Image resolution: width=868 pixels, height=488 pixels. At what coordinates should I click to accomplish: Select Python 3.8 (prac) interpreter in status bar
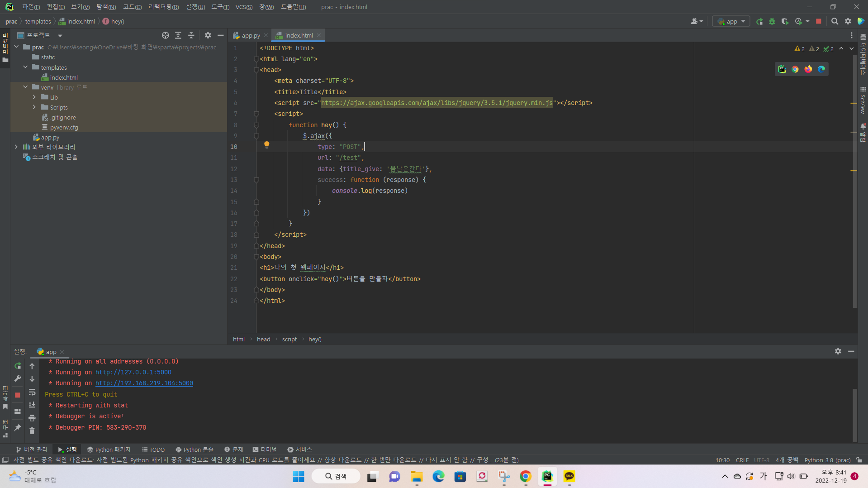coord(827,460)
